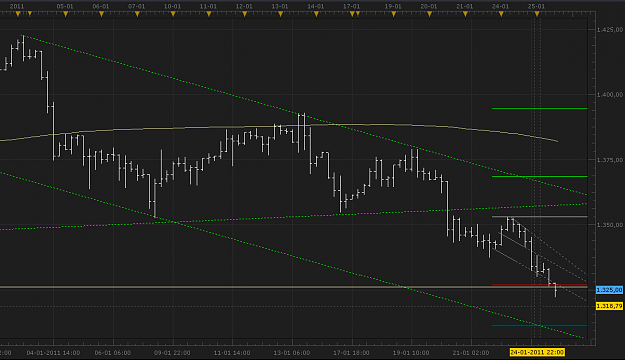
Task: Click the highlighted 24-01-2011 22:00 time label
Action: click(x=537, y=352)
